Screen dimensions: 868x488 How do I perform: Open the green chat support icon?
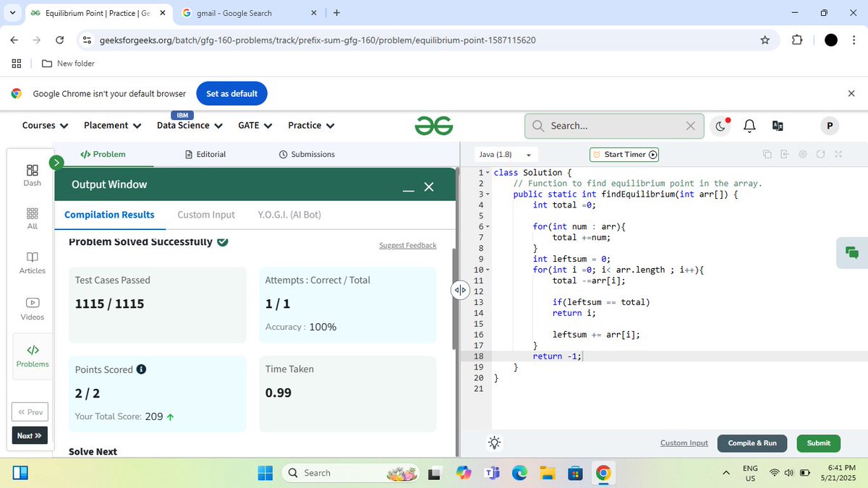point(852,252)
